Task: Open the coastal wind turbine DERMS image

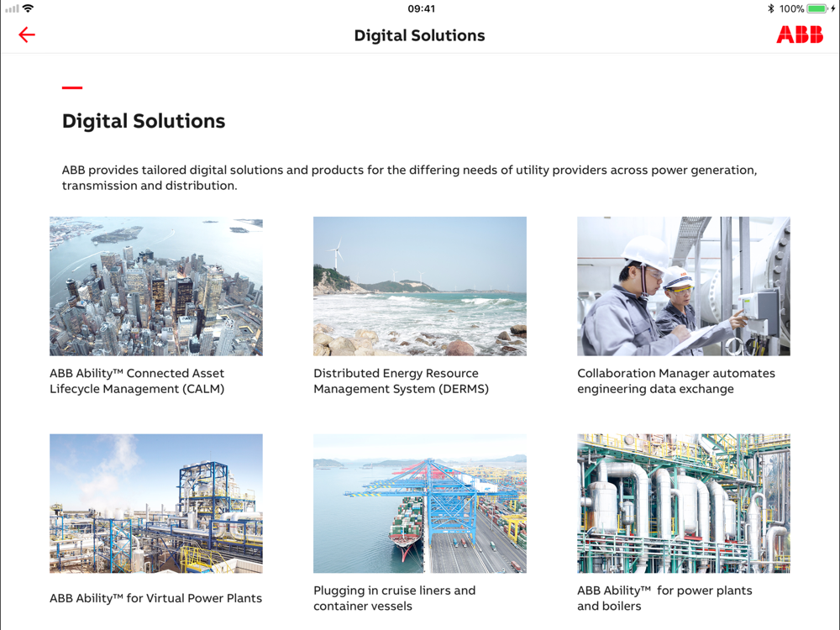Action: coord(420,286)
